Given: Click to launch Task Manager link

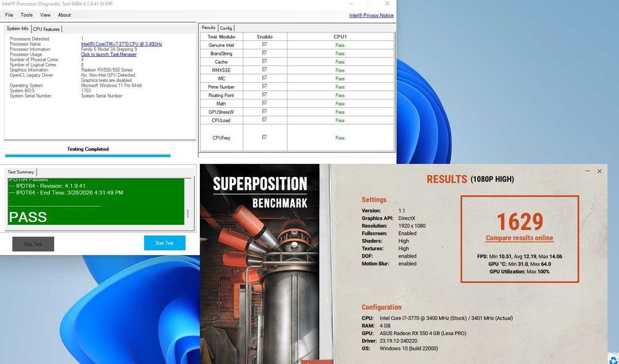Looking at the screenshot, I should [108, 54].
